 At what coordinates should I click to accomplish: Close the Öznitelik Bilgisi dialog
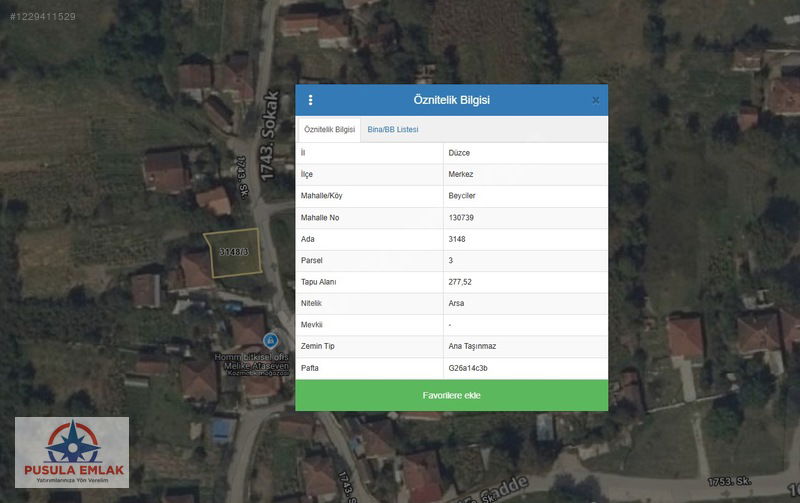595,100
